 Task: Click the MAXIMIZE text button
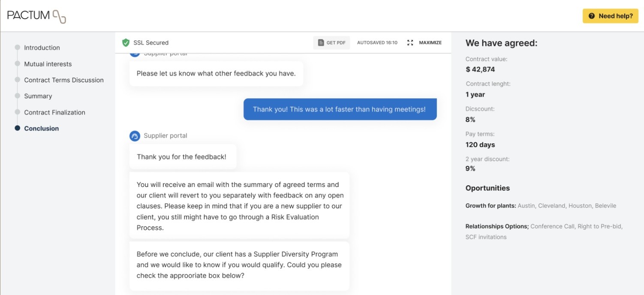pyautogui.click(x=430, y=42)
